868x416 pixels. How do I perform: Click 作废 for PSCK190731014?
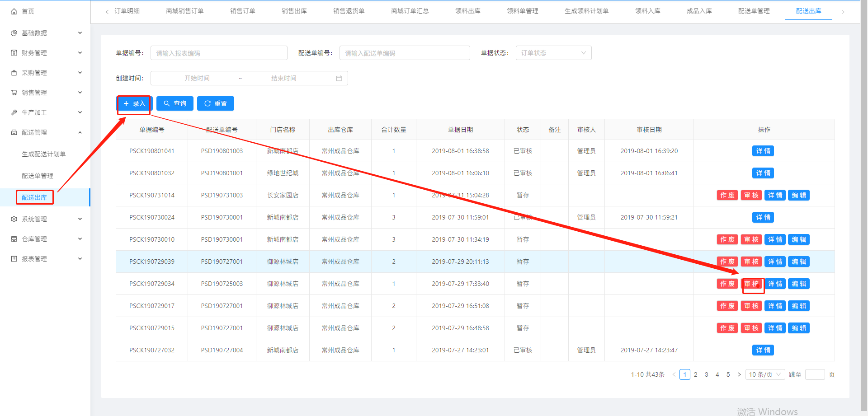pos(727,195)
